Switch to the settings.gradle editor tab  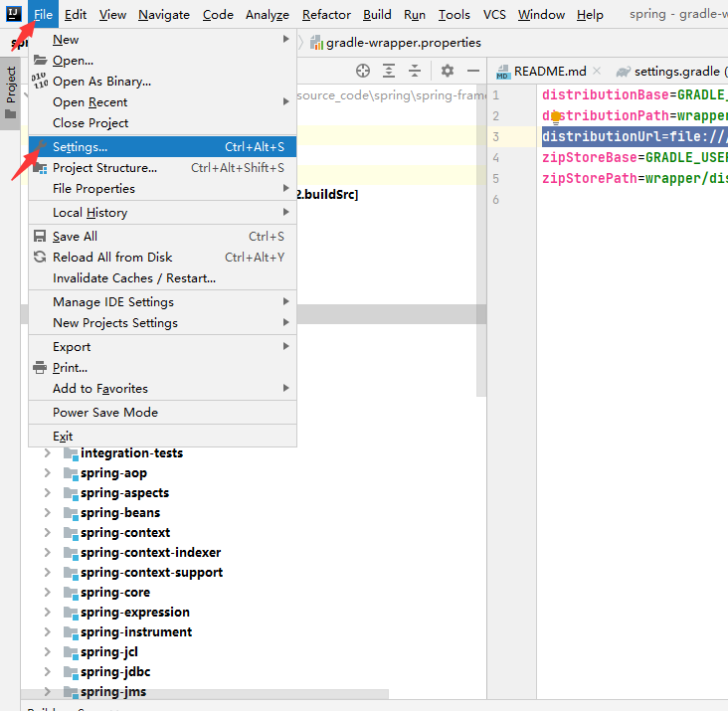672,72
